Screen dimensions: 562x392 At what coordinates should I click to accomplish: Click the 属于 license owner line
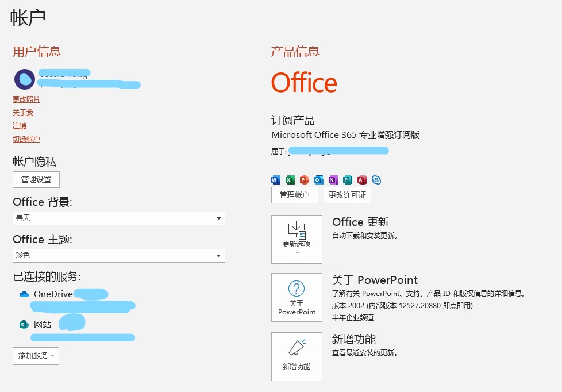click(330, 151)
